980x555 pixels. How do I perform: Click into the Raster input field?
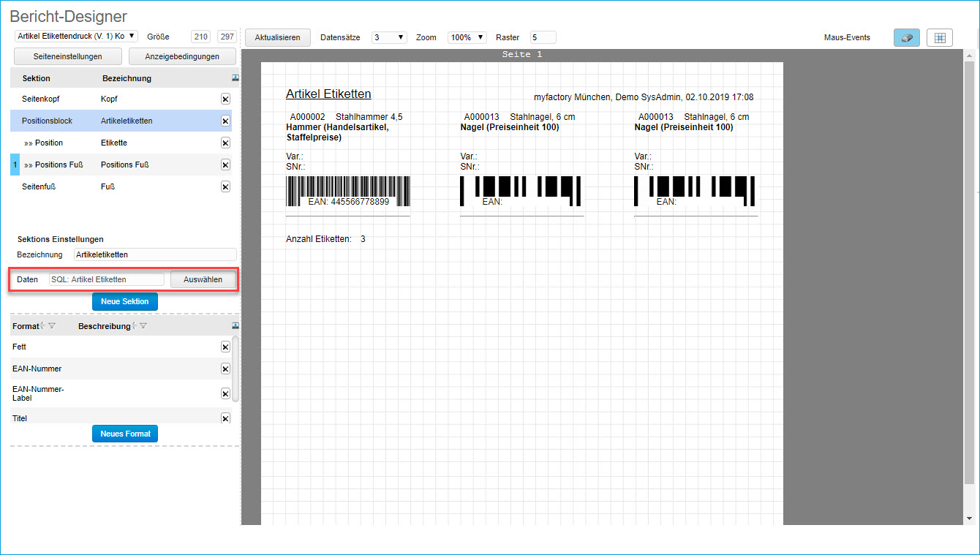click(543, 37)
